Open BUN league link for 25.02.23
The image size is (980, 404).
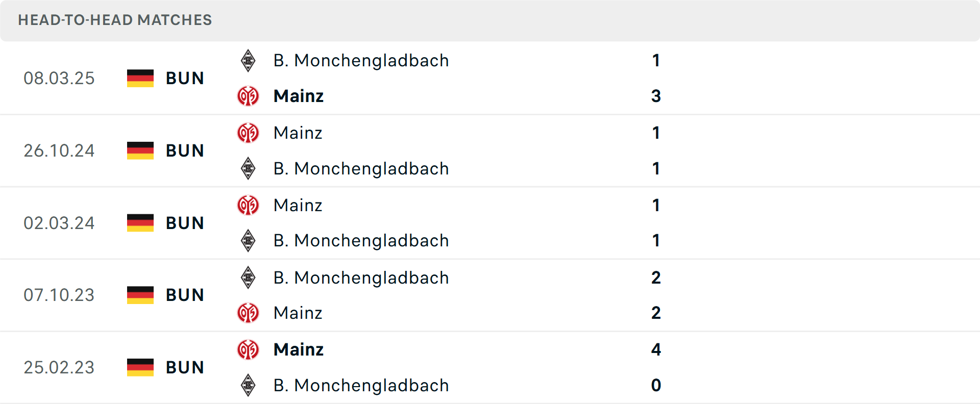(x=185, y=367)
